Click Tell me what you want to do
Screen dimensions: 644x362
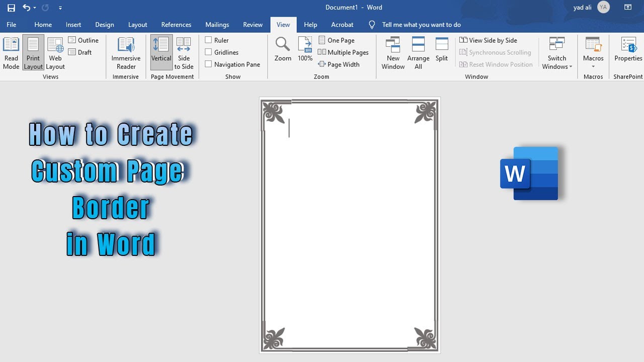[421, 25]
